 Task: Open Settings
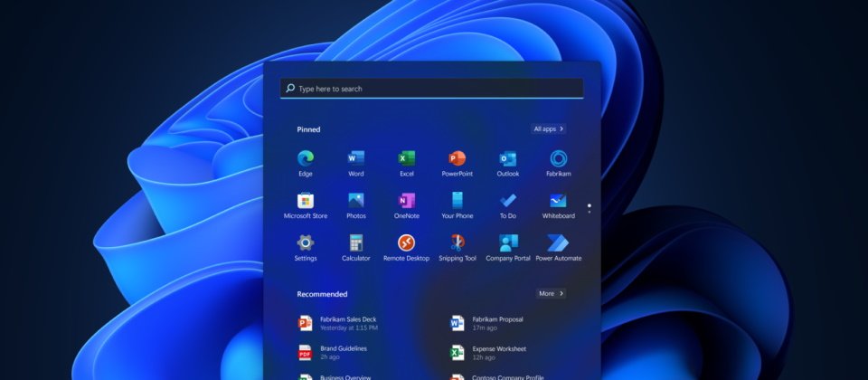(x=305, y=248)
